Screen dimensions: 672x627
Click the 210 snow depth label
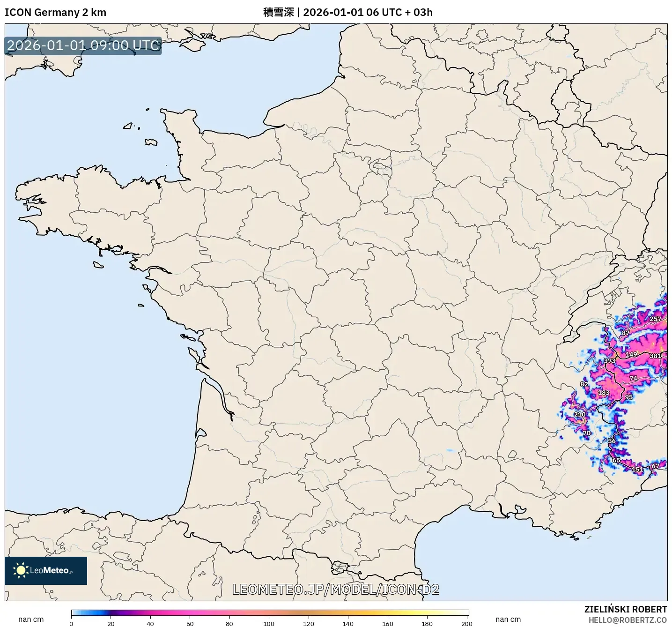tap(580, 414)
